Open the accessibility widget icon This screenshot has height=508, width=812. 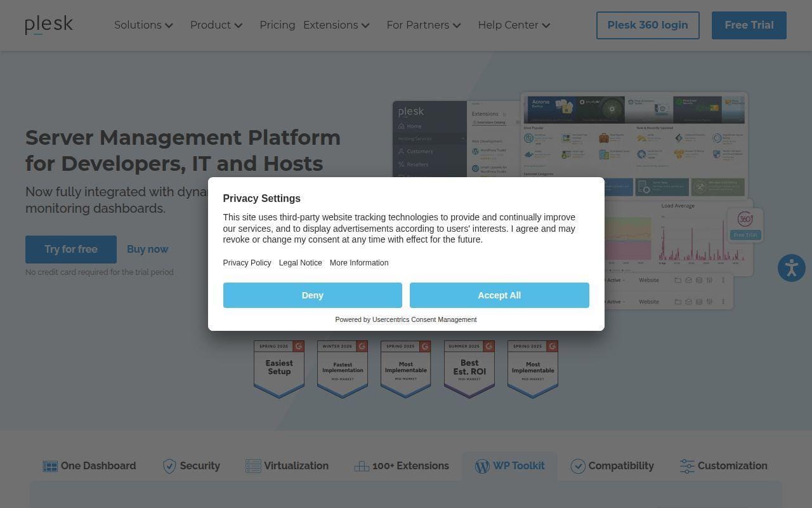tap(791, 268)
